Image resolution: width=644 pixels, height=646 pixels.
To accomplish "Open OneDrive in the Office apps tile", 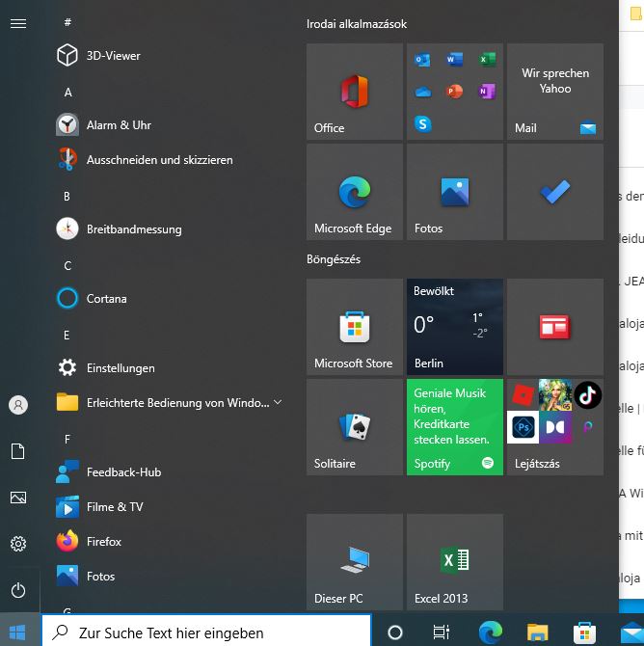I will (422, 92).
